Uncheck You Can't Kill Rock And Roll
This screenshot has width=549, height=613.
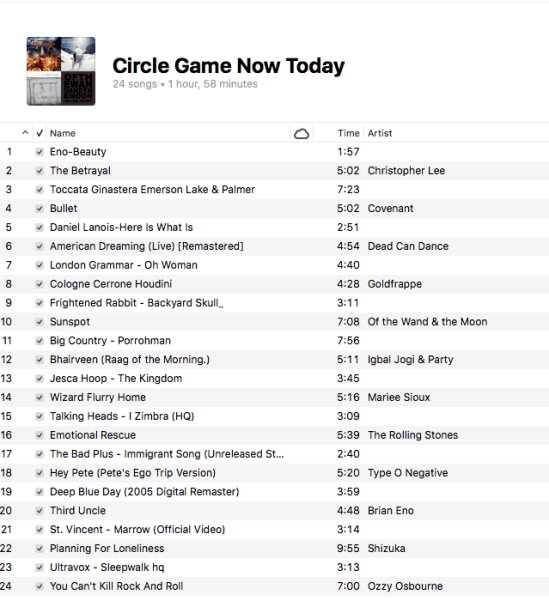39,586
